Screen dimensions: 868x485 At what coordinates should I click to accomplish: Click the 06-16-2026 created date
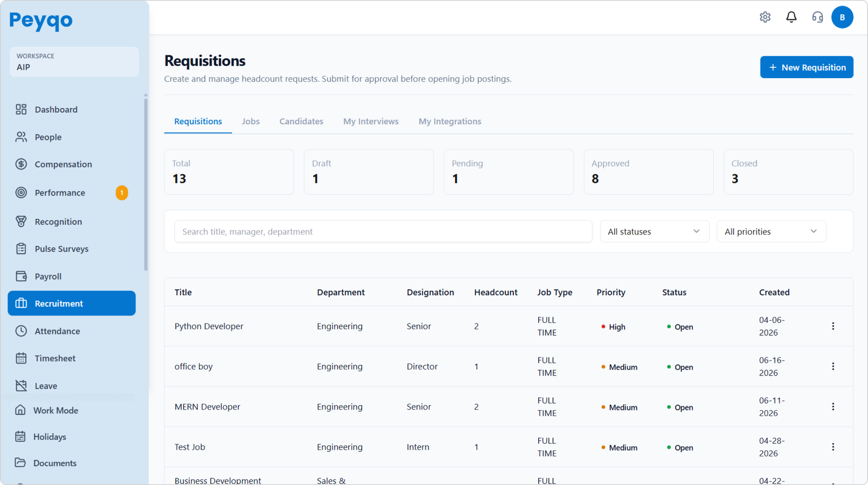coord(772,366)
